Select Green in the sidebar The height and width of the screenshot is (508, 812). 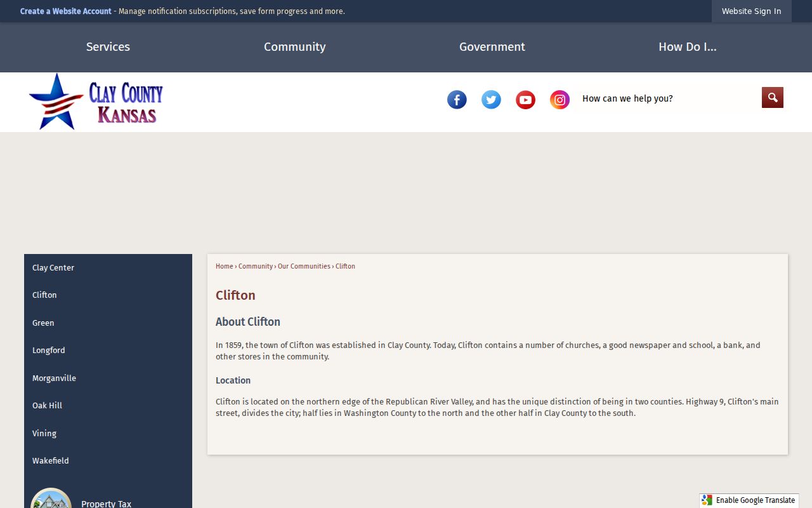pyautogui.click(x=108, y=323)
